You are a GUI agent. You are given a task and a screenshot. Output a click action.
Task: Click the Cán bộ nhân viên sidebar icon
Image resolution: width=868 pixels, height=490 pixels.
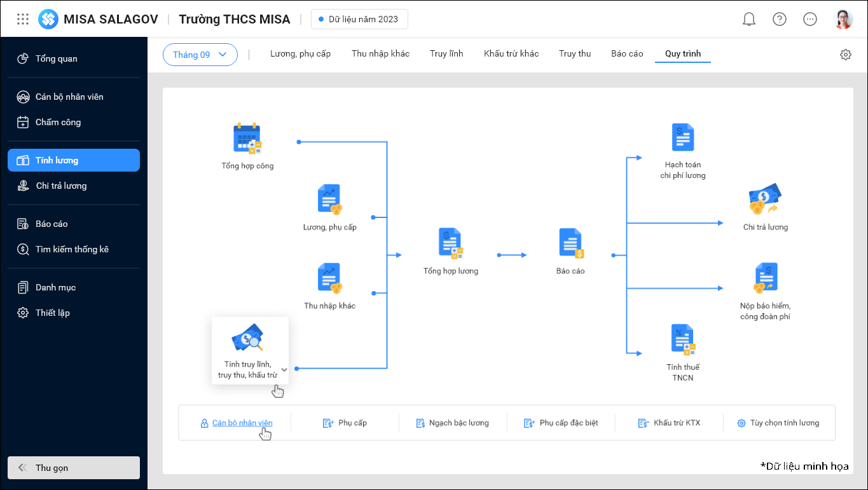(23, 97)
